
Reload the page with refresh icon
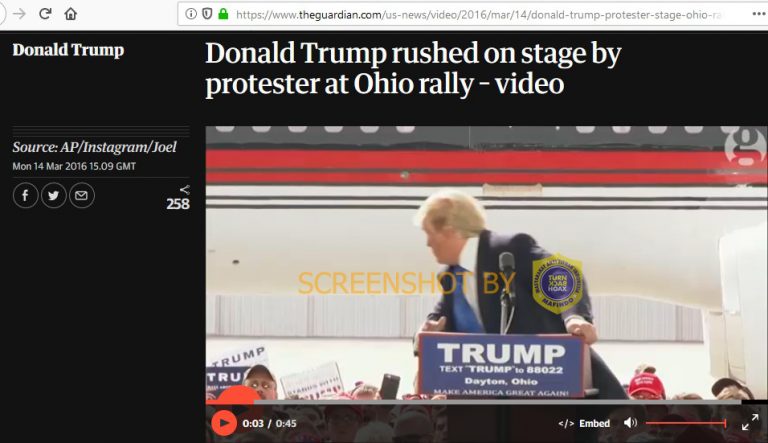coord(45,14)
